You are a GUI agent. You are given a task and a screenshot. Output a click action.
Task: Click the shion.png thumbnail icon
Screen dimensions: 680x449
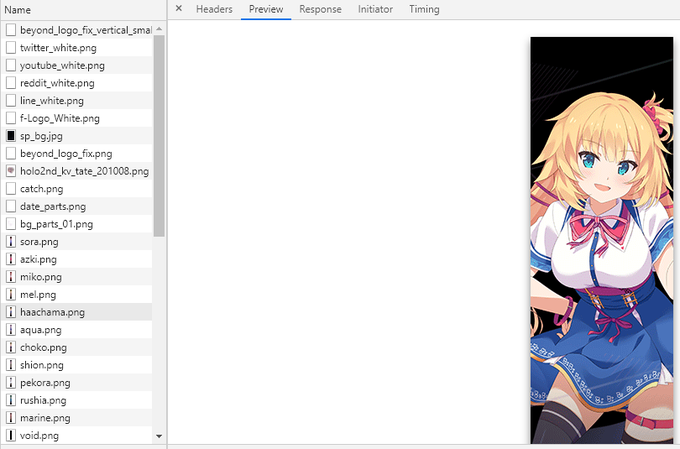11,365
